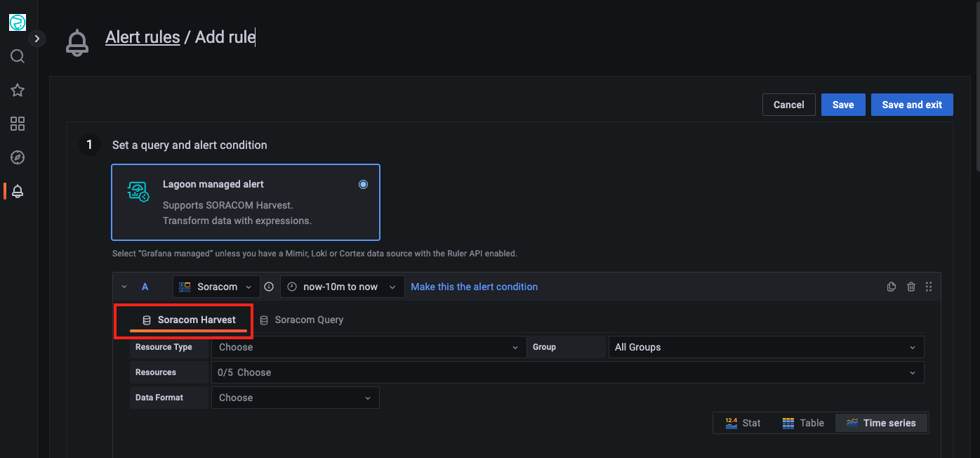Select the Stat visualization option
This screenshot has height=458, width=980.
pyautogui.click(x=743, y=423)
